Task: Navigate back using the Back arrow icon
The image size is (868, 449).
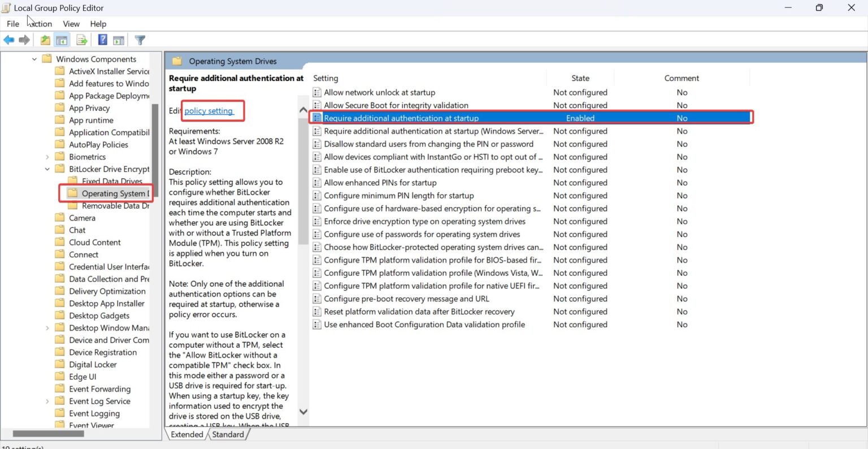Action: coord(8,40)
